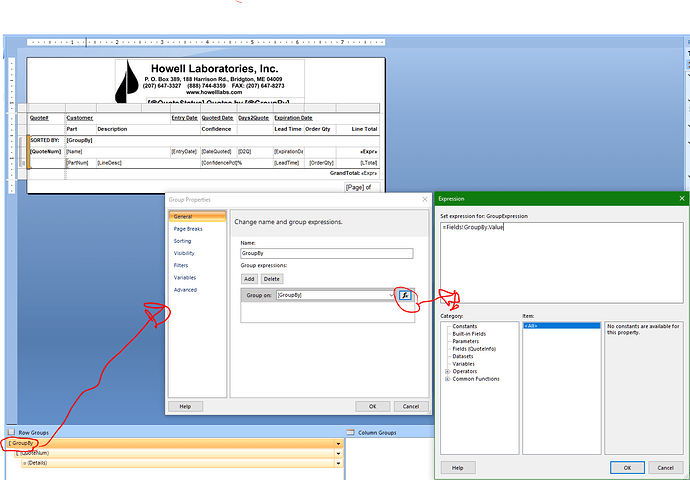Open the fx expression editor button

pyautogui.click(x=405, y=295)
